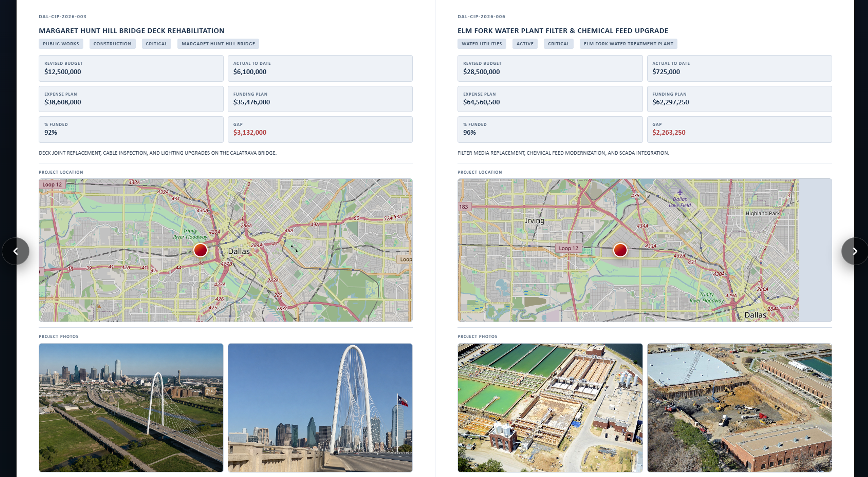This screenshot has height=477, width=868.
Task: Click the filter media replacement description text
Action: point(563,153)
